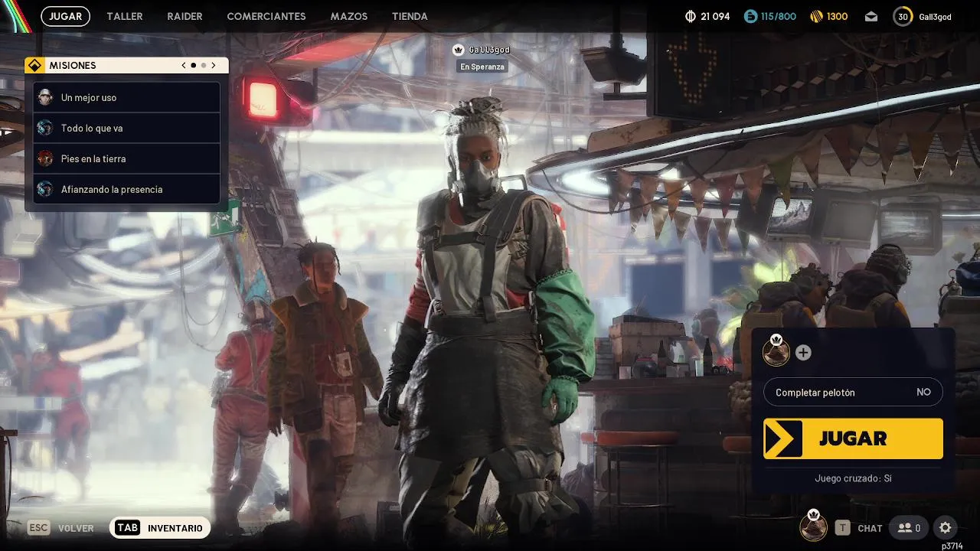Open the RAIDER tab
This screenshot has height=551, width=980.
pos(185,16)
